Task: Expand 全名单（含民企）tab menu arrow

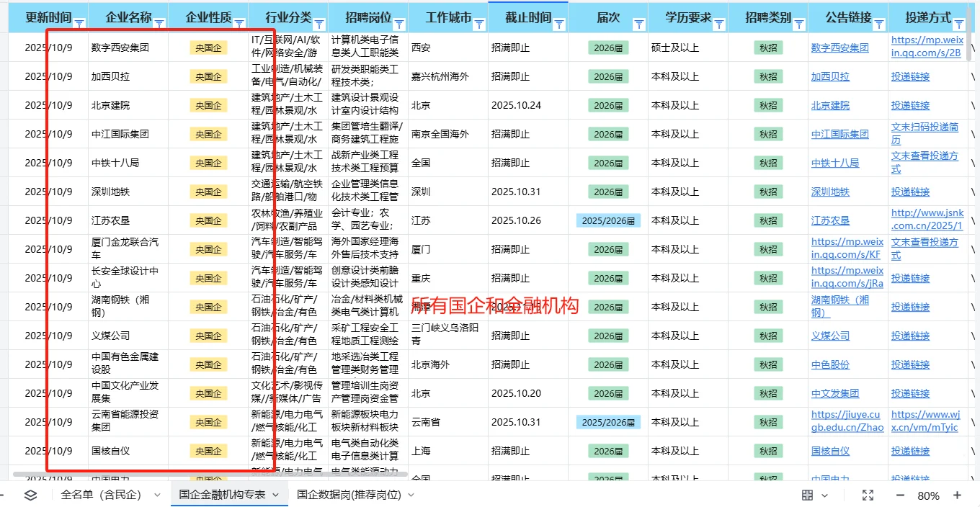Action: point(157,495)
